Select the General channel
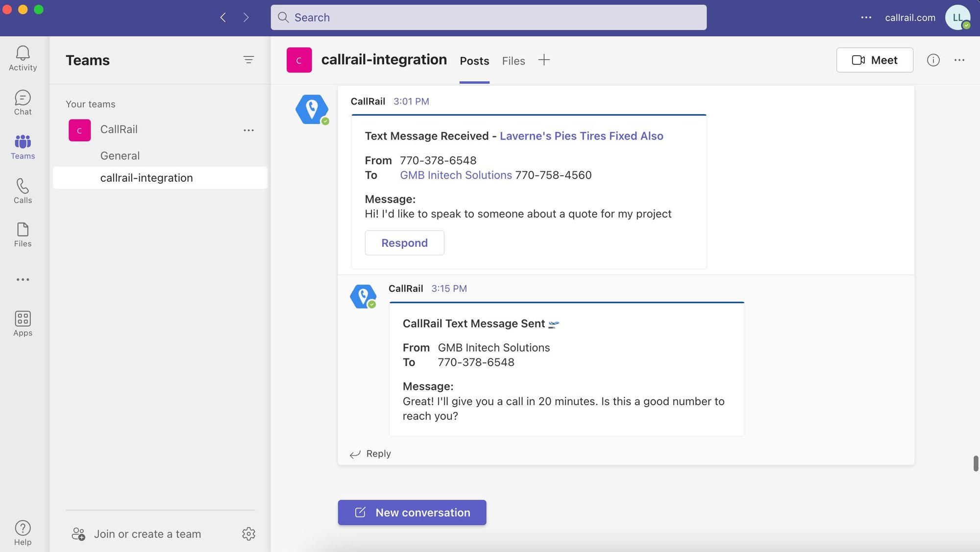 pyautogui.click(x=120, y=156)
